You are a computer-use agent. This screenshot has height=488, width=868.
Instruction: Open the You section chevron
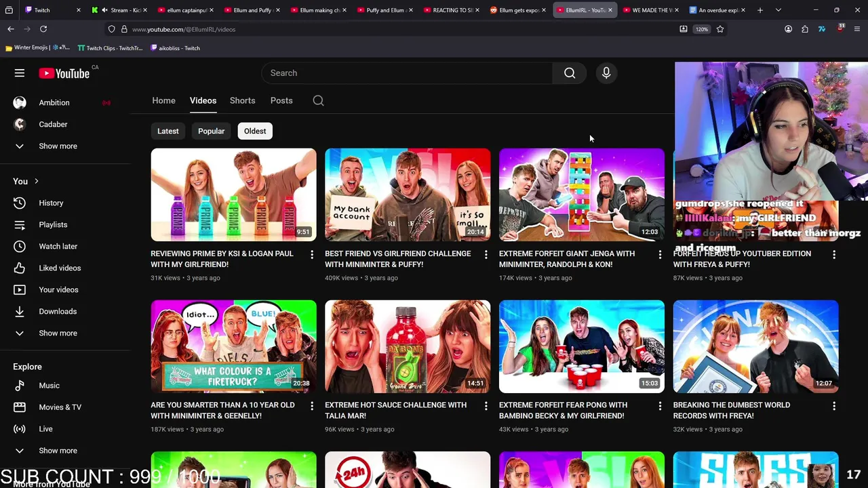click(36, 181)
